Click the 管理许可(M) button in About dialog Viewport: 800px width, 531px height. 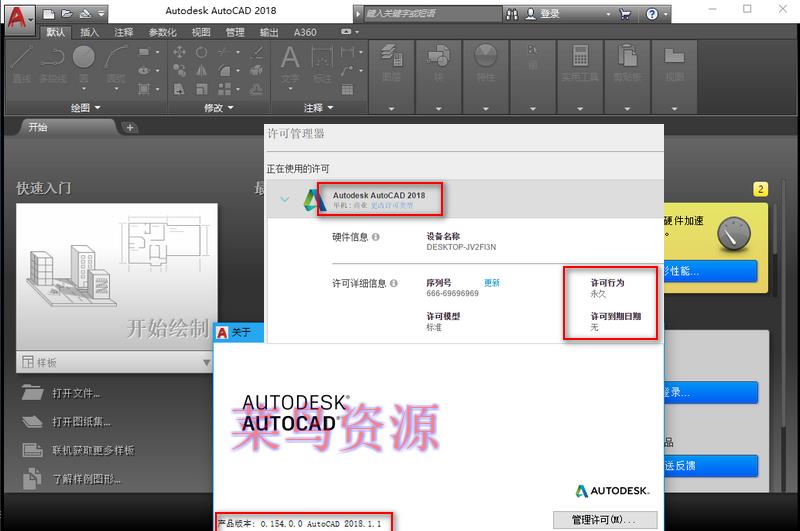[x=605, y=520]
